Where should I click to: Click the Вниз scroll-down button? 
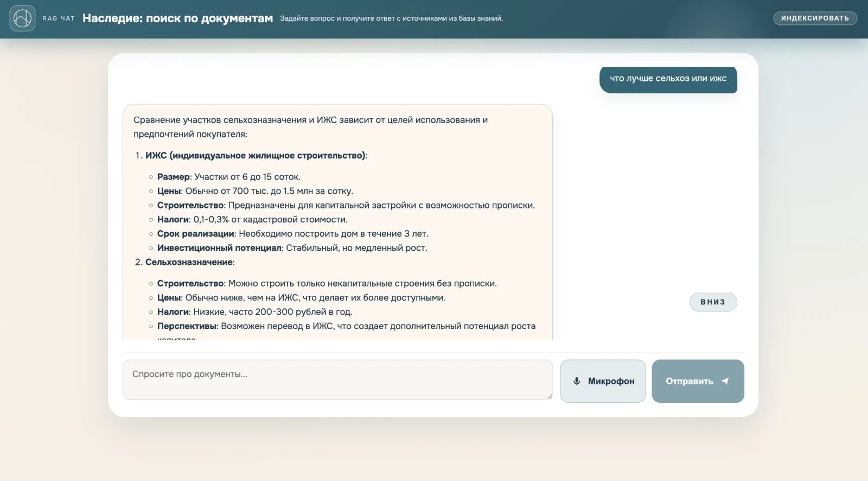click(713, 302)
